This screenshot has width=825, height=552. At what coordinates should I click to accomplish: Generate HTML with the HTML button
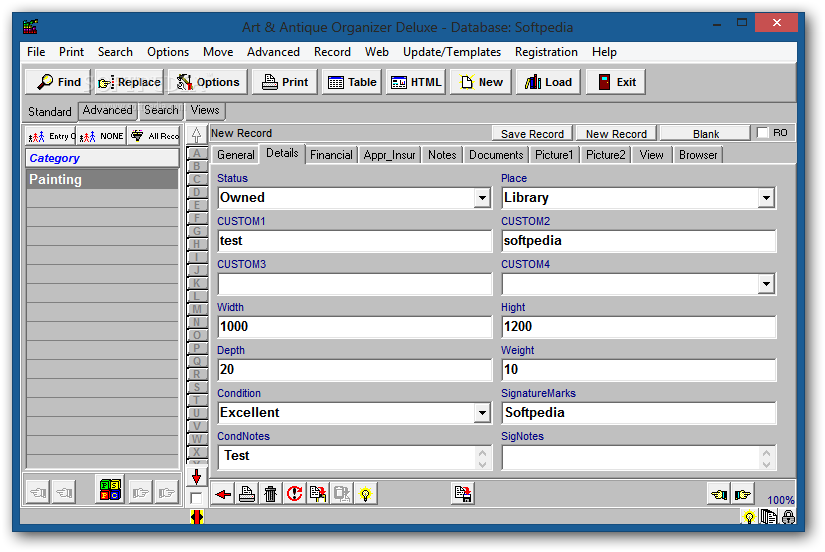416,82
